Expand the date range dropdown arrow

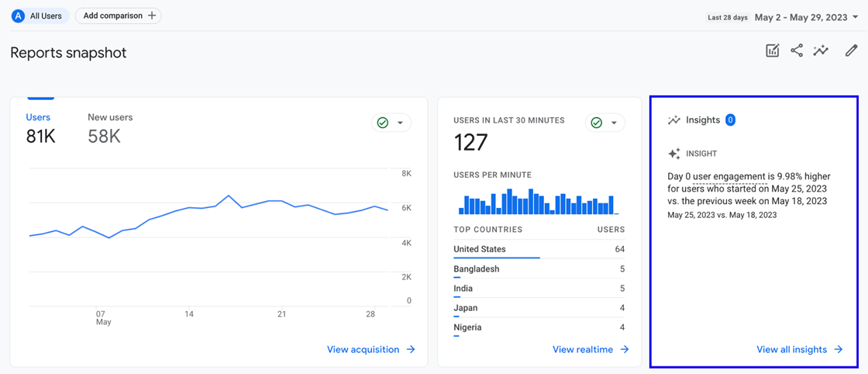[x=856, y=17]
